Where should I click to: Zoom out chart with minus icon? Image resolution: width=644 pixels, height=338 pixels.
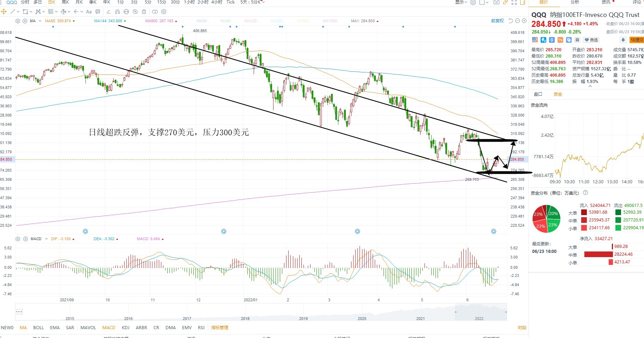[517, 21]
